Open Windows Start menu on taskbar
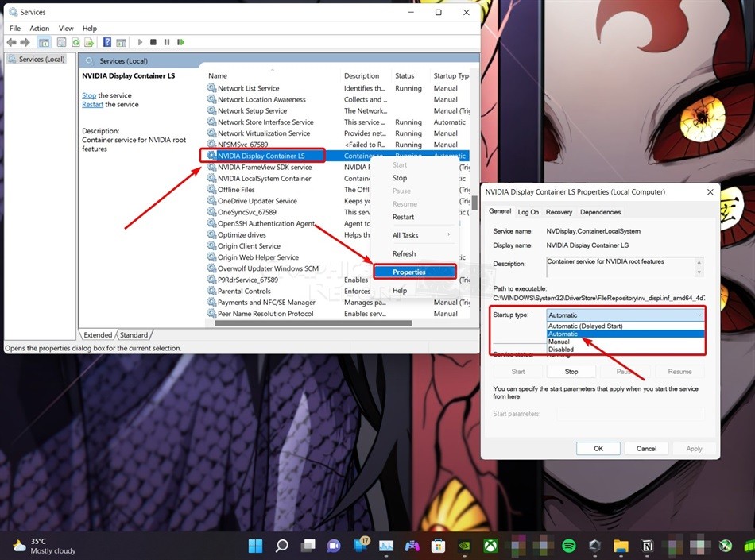The width and height of the screenshot is (755, 560). [255, 546]
